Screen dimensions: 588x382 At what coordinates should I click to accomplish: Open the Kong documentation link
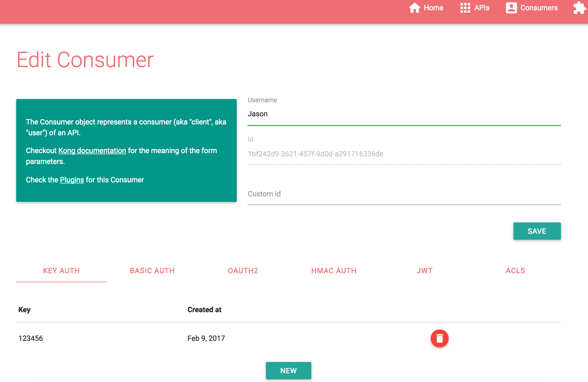92,150
